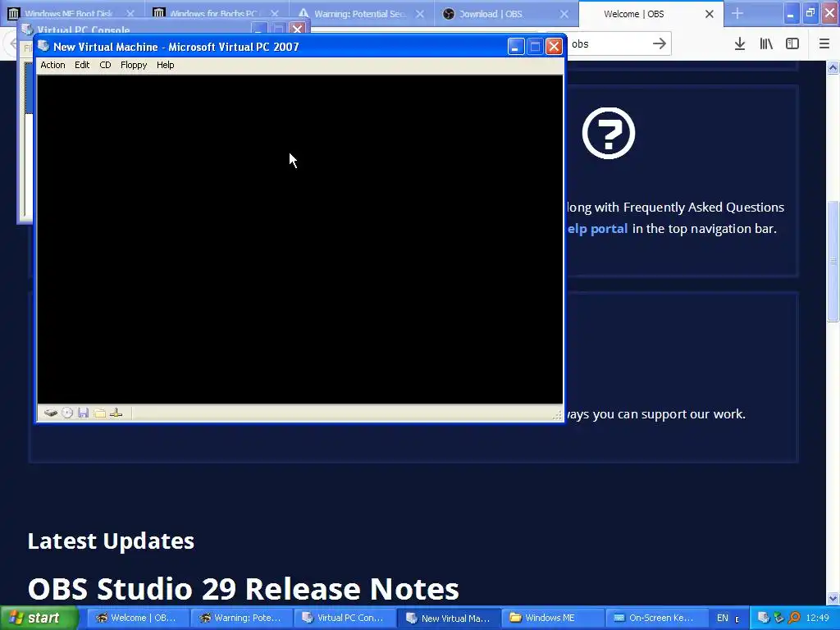Click New Virtual Machine taskbar button
Screen dimensions: 840x630
(x=449, y=619)
